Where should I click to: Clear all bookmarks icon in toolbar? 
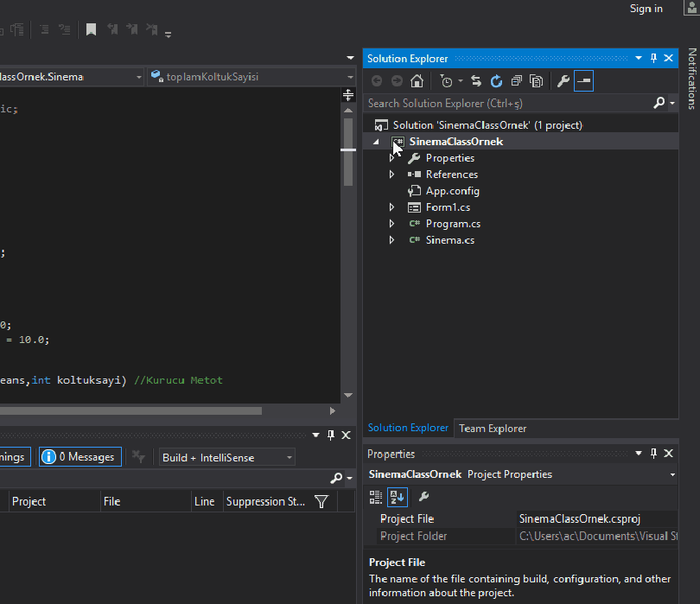pyautogui.click(x=152, y=29)
